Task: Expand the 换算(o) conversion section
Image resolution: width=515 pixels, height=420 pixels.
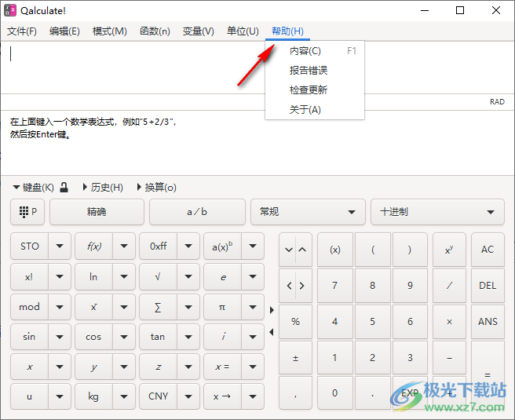Action: [156, 187]
